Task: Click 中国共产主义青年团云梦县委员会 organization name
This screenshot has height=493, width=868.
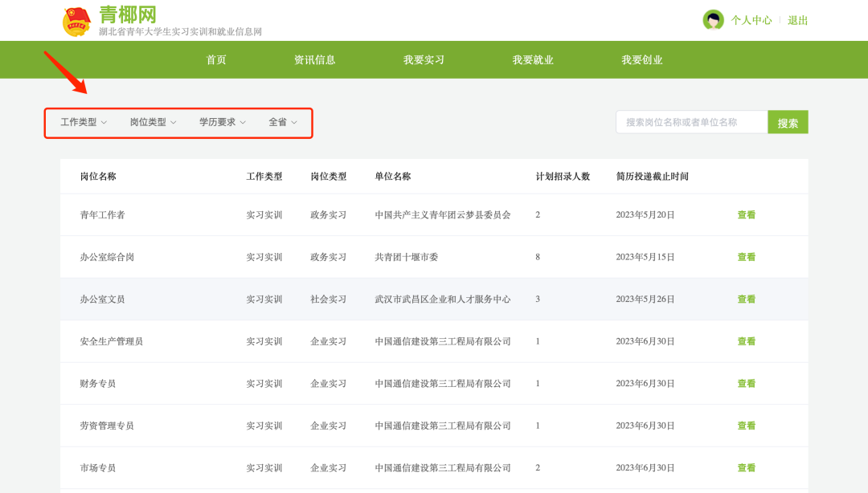Action: pos(443,214)
